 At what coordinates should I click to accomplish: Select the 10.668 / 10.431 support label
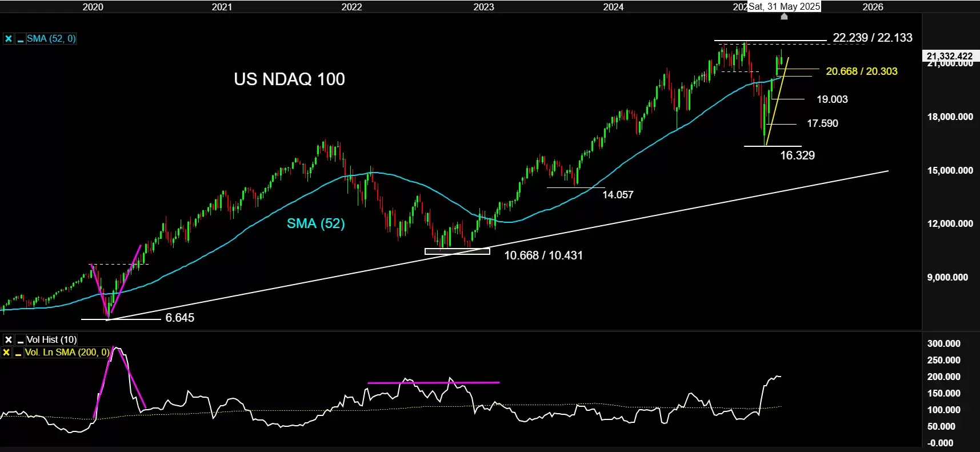point(543,255)
